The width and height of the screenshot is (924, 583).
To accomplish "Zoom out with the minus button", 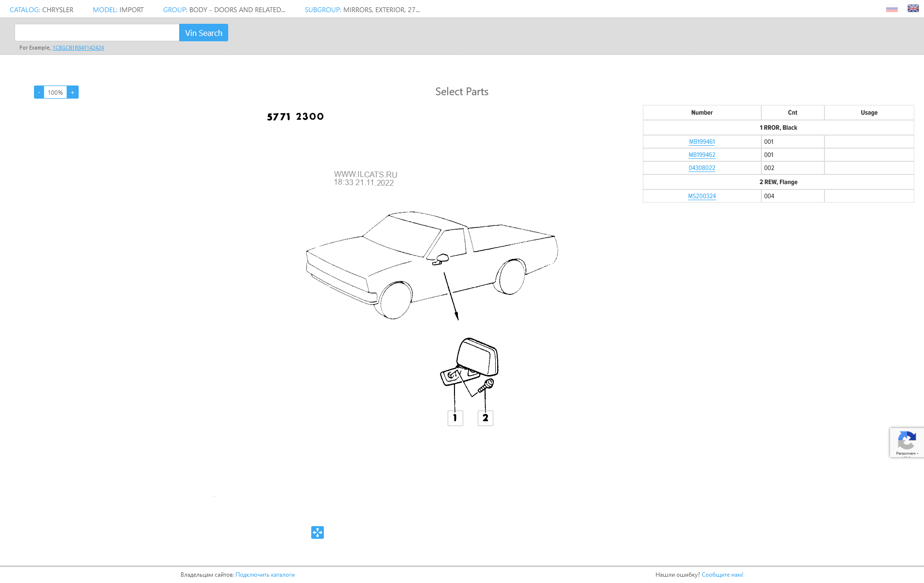I will (x=39, y=92).
